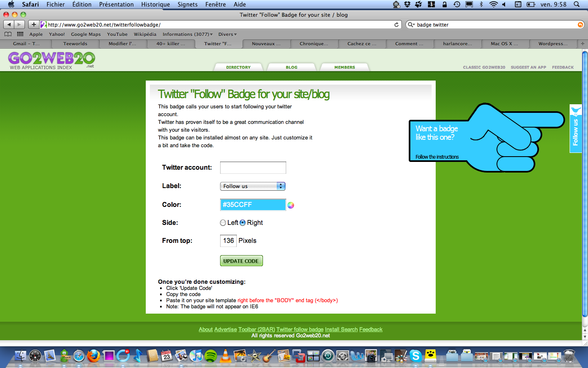Reload the page with the refresh icon

(x=396, y=25)
